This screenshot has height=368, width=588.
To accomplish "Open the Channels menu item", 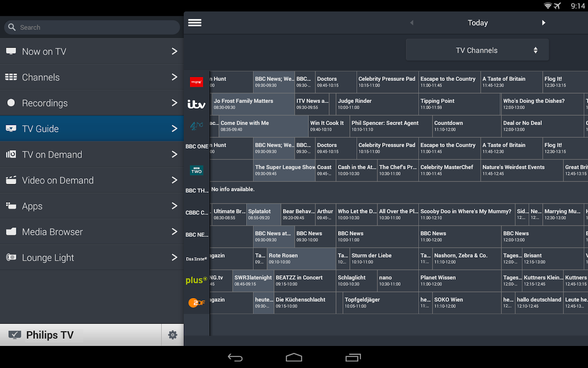I will point(92,77).
